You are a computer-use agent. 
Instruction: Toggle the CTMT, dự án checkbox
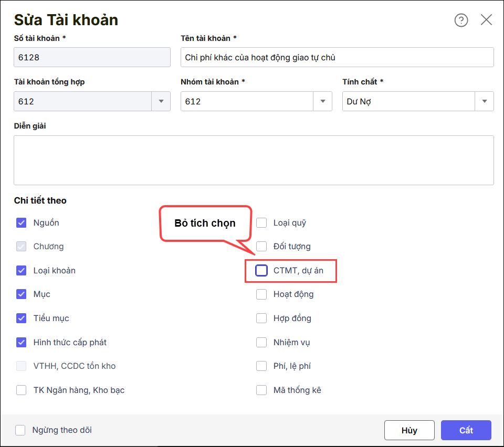[261, 271]
